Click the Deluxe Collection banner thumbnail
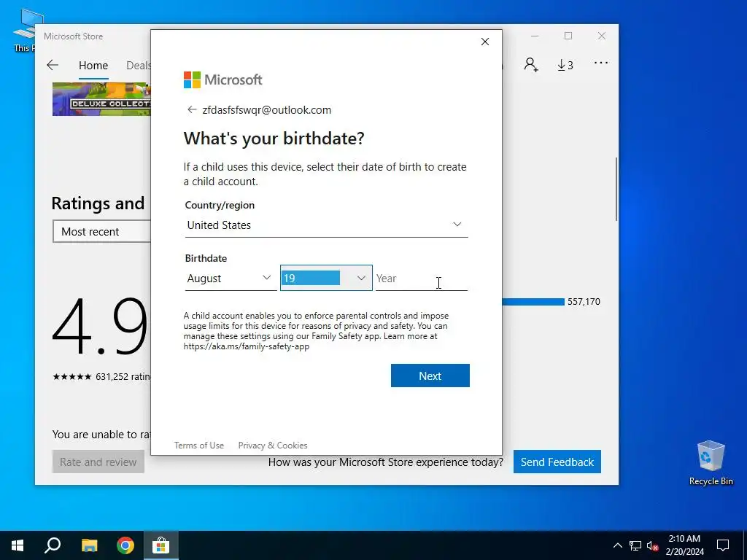The image size is (747, 560). tap(101, 99)
